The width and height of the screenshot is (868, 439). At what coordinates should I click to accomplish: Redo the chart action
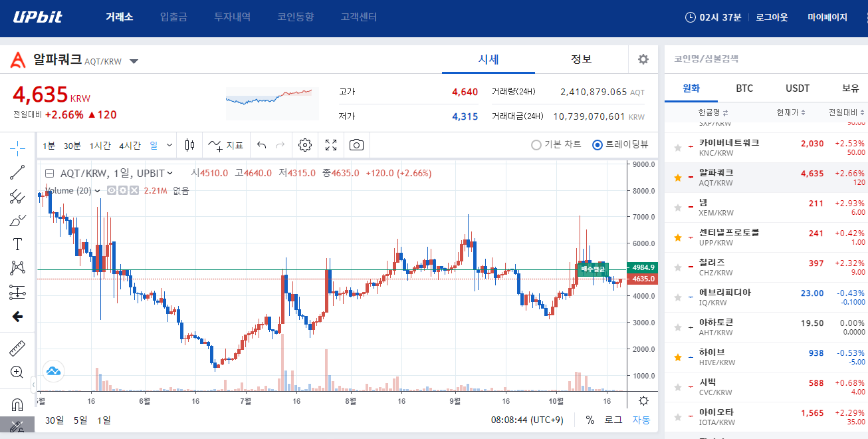[280, 145]
